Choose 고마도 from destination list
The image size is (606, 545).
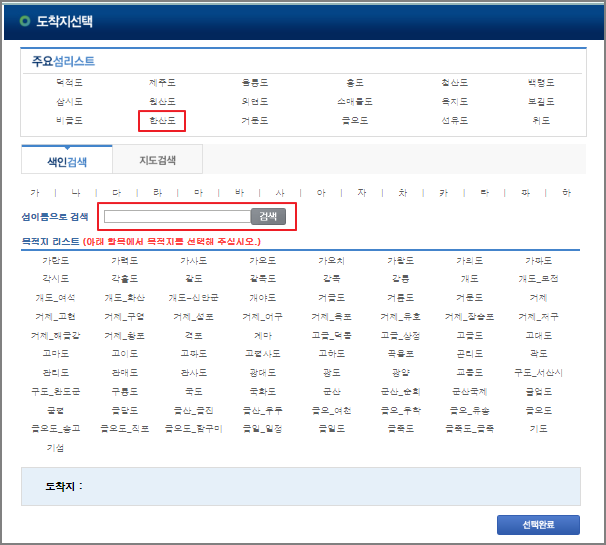point(55,354)
